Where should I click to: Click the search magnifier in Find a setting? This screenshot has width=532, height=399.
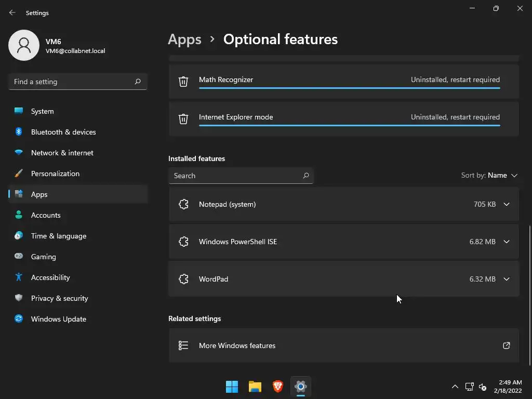coord(138,82)
